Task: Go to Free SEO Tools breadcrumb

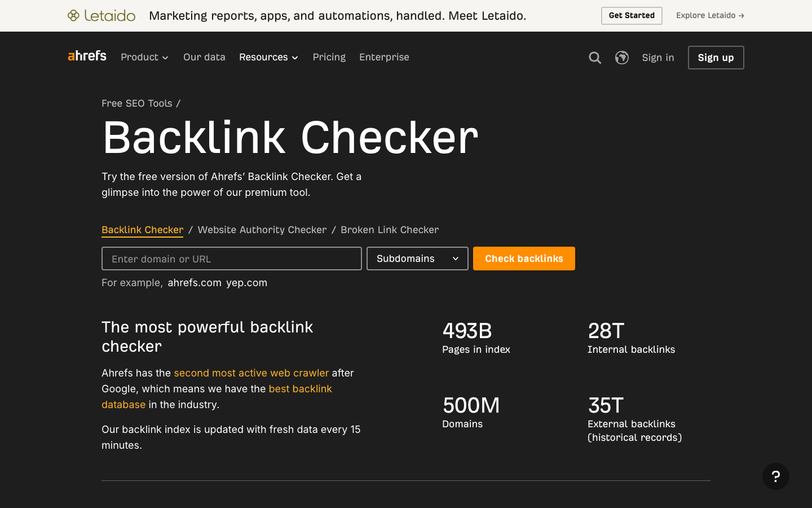Action: [x=137, y=103]
